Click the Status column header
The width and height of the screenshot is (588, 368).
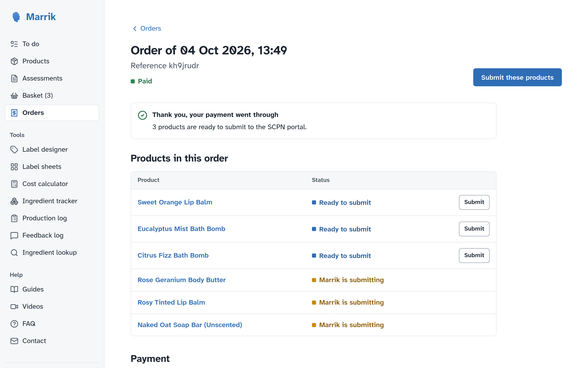(321, 180)
